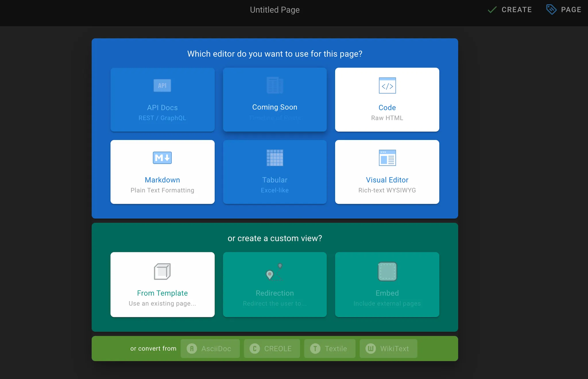Click the API Docs icon

click(162, 86)
